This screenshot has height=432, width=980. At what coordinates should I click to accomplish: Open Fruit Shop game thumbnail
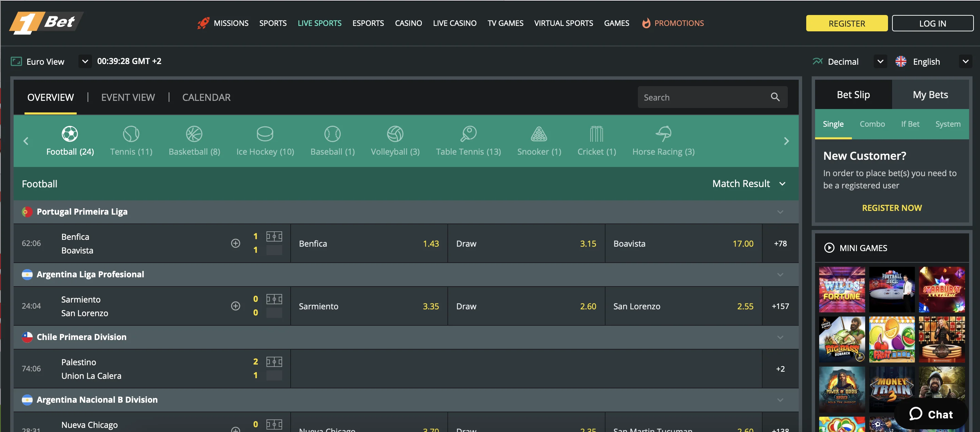coord(891,339)
